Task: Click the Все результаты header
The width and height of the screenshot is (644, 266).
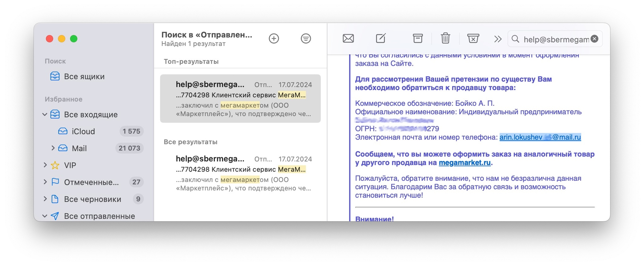Action: click(x=190, y=142)
